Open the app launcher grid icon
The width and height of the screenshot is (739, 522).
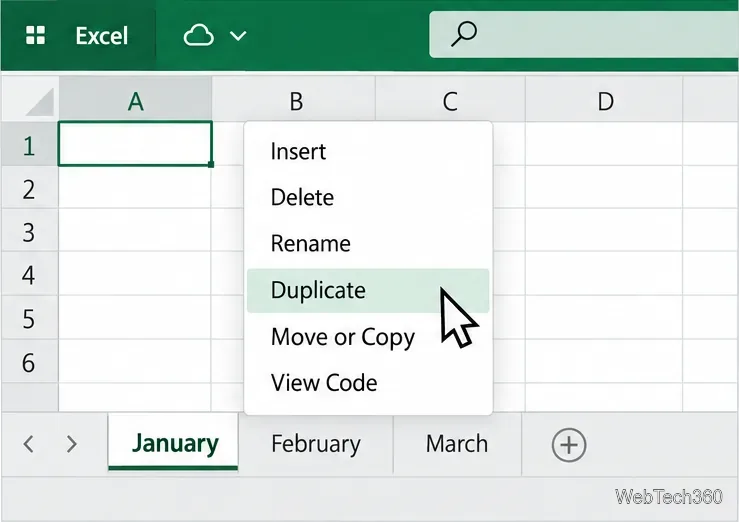pyautogui.click(x=35, y=35)
